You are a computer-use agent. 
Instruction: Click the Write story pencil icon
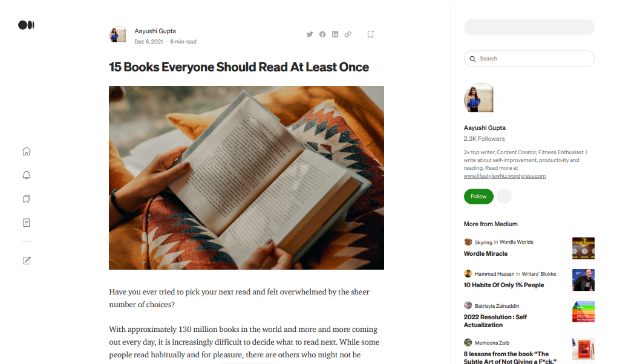(x=27, y=261)
